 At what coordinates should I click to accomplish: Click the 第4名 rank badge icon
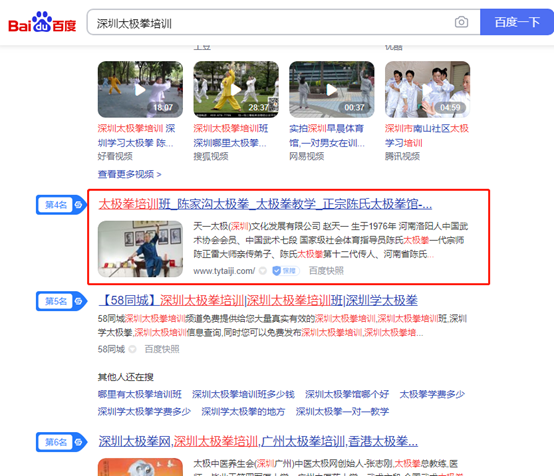pyautogui.click(x=61, y=205)
